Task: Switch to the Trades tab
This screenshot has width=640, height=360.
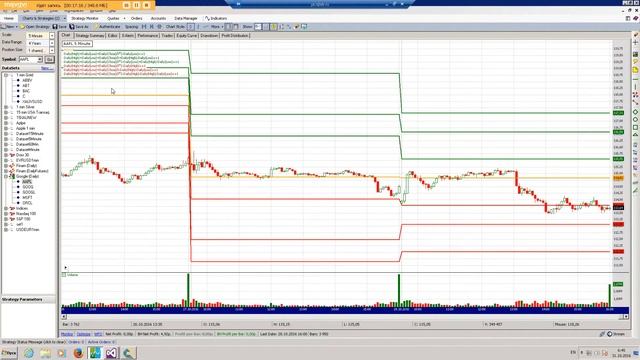Action: coord(167,36)
